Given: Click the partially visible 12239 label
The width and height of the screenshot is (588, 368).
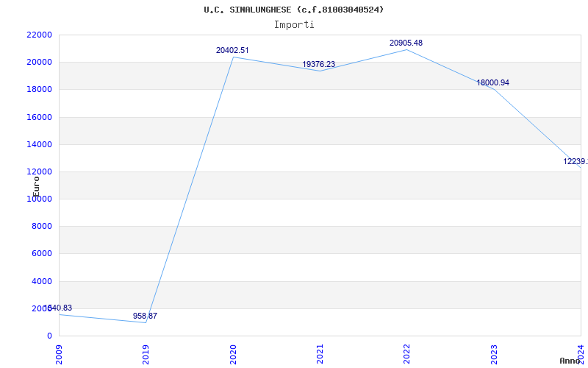Looking at the screenshot, I should [576, 161].
